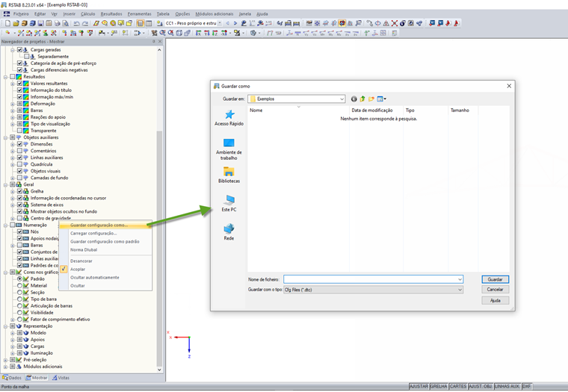Go to previous load case arrow
This screenshot has height=392, width=568.
click(227, 23)
